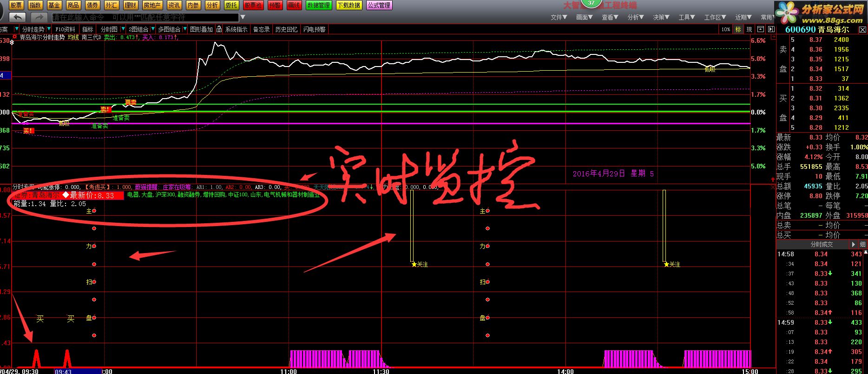Open 数据管理 data management
The width and height of the screenshot is (868, 374).
319,5
